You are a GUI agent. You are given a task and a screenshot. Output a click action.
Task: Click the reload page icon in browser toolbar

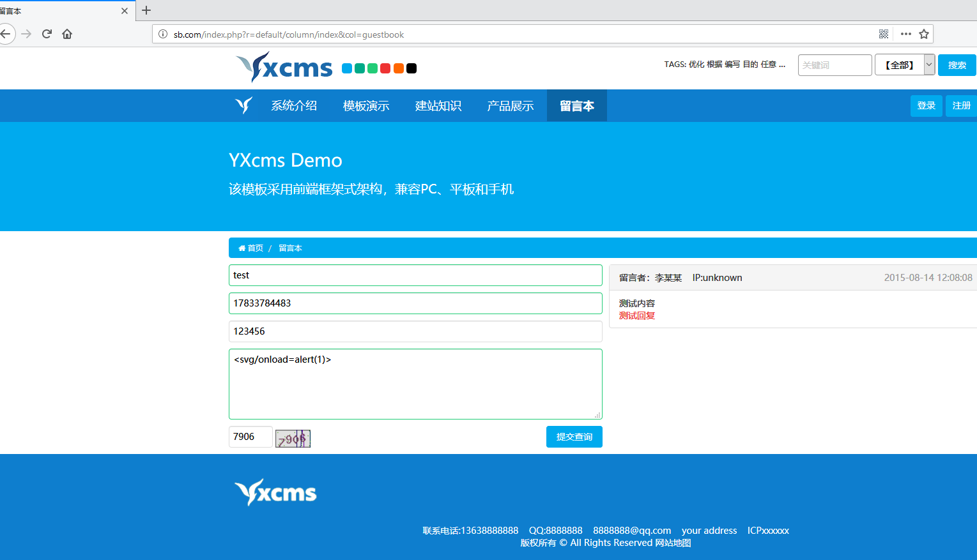click(46, 34)
